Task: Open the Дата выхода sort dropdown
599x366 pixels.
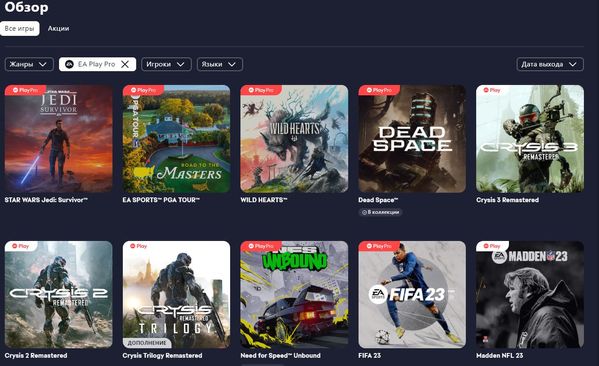Action: 550,64
